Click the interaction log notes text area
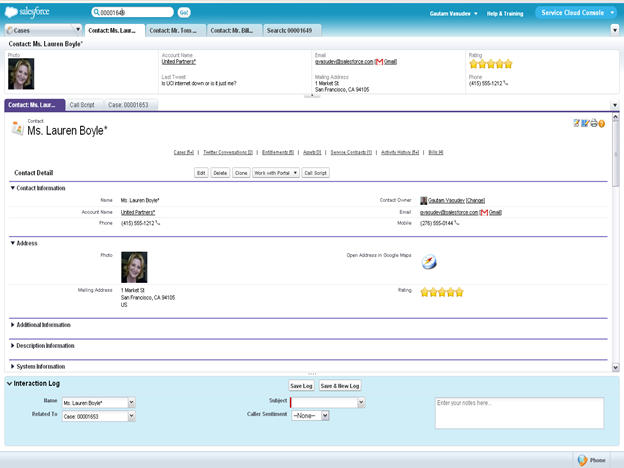 [518, 412]
